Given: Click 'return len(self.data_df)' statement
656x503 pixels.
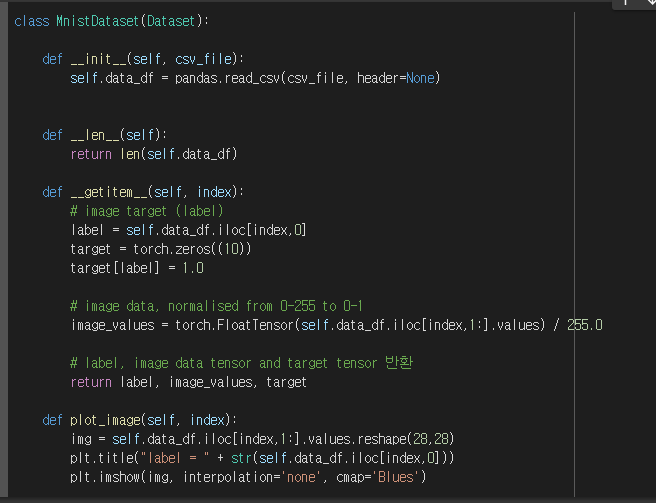Looking at the screenshot, I should 154,154.
